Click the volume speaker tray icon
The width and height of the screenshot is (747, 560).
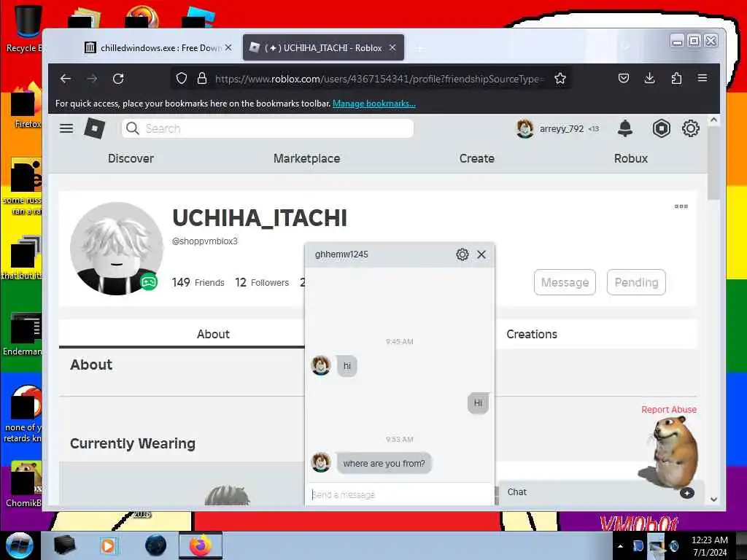(674, 546)
